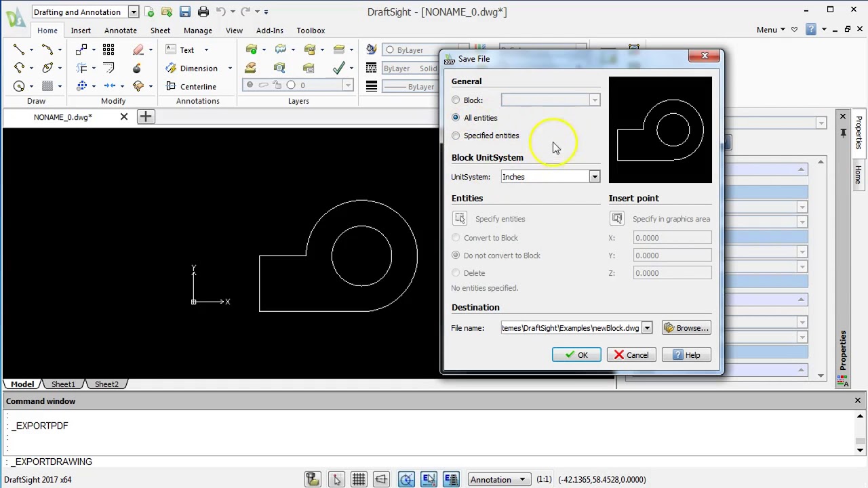Click the Explode bomb icon in Modify

[137, 68]
